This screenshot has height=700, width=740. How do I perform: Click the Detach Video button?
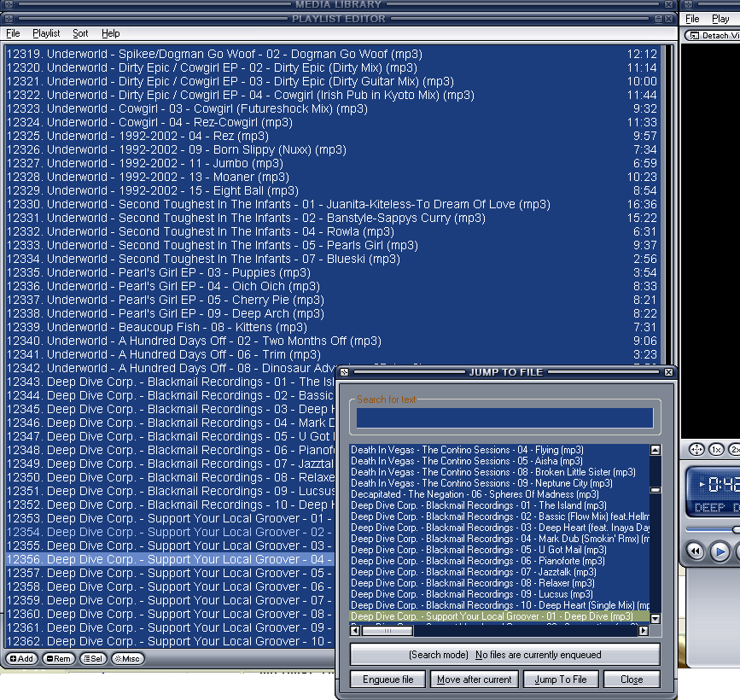(x=714, y=35)
